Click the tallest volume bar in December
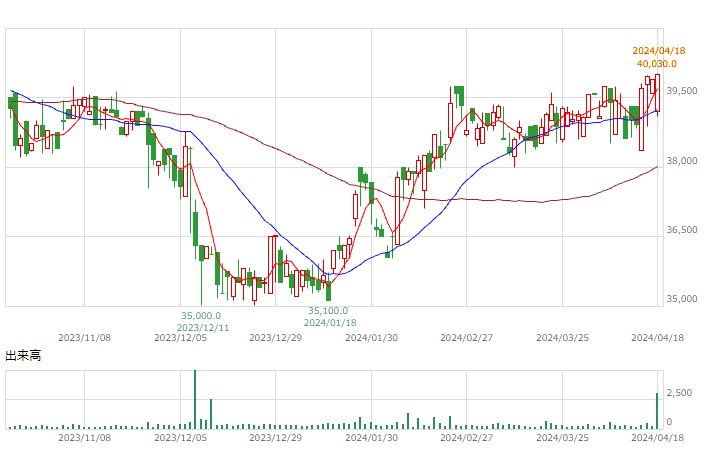Image resolution: width=705 pixels, height=450 pixels. [x=195, y=400]
